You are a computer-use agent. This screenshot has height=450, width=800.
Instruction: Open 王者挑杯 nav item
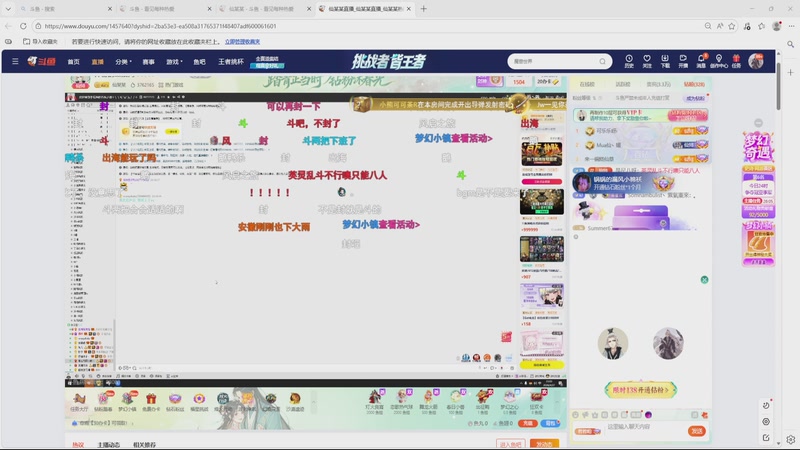coord(231,62)
